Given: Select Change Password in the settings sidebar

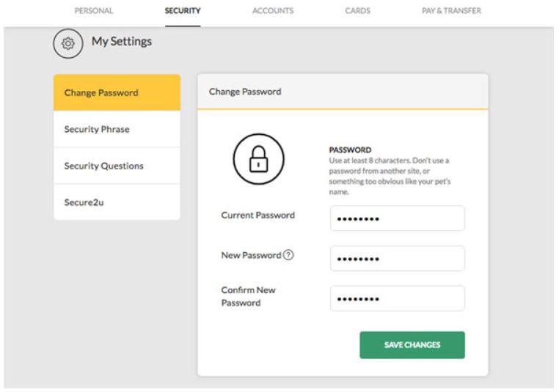Looking at the screenshot, I should [117, 93].
